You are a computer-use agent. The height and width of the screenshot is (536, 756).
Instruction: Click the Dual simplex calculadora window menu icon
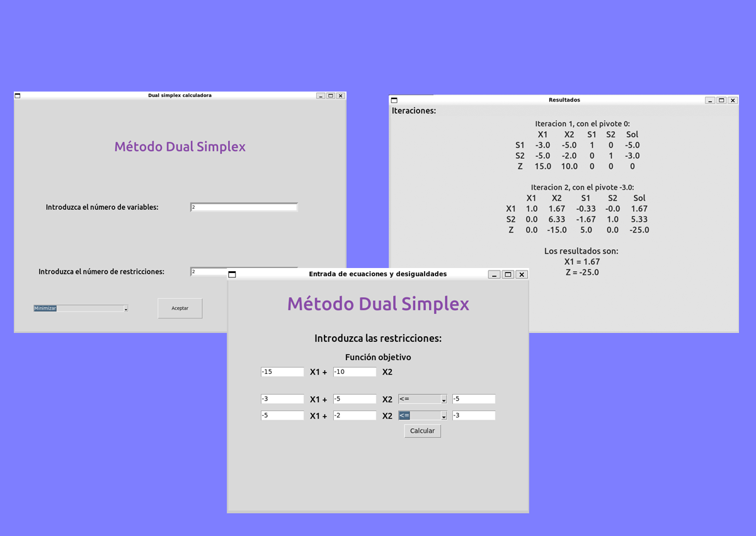point(18,96)
